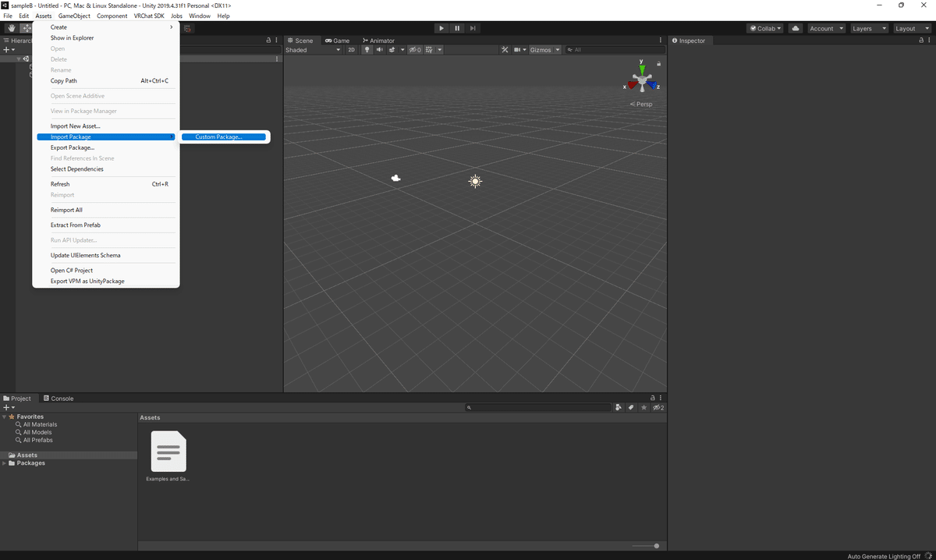Switch to the Scene tab
Image resolution: width=936 pixels, height=560 pixels.
(300, 41)
